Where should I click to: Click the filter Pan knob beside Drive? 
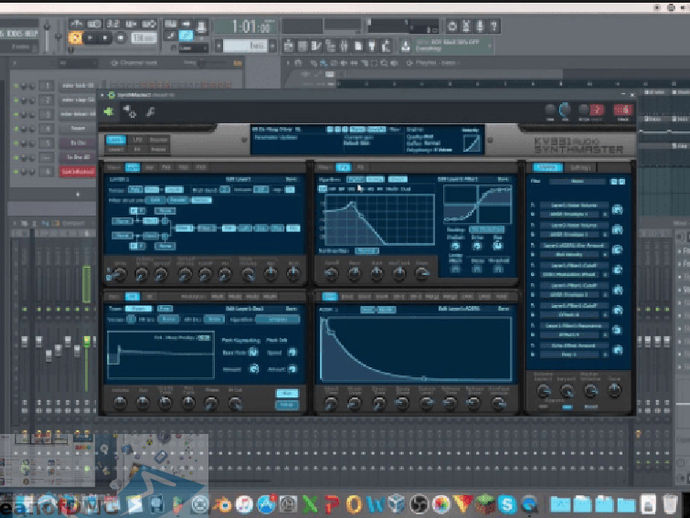[498, 246]
